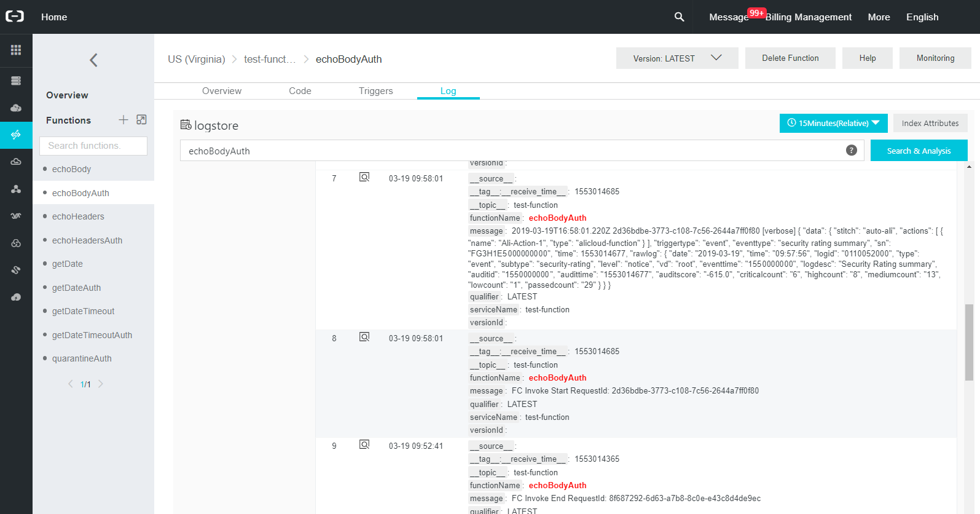The height and width of the screenshot is (514, 980).
Task: Select the getDateTimeout function in list
Action: 84,311
